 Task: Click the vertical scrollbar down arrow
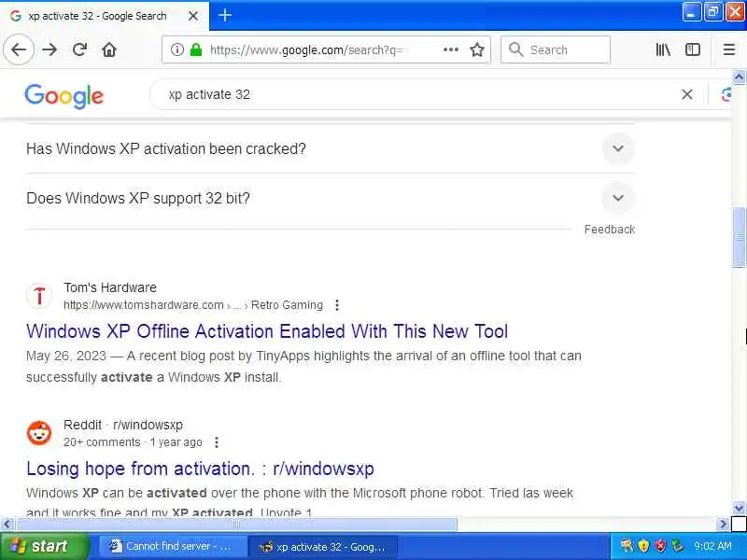[739, 508]
